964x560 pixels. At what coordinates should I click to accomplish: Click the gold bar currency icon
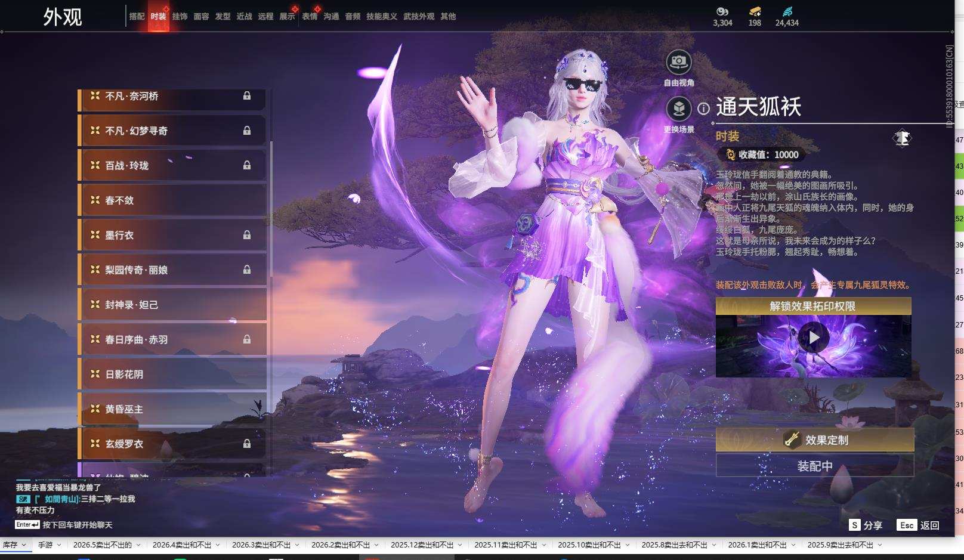click(x=755, y=11)
